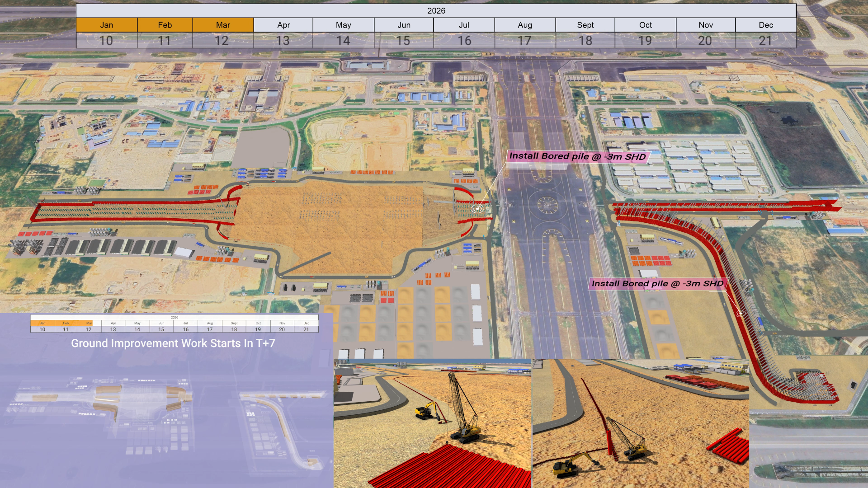Click the 2026 year header bar
Screen dimensions: 868x488
436,10
